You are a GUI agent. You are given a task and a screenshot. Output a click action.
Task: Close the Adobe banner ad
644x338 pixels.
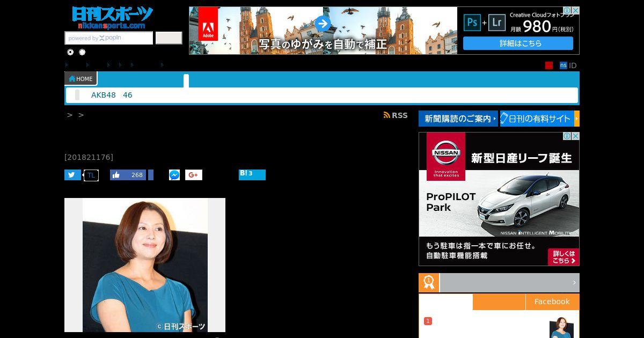(x=575, y=10)
